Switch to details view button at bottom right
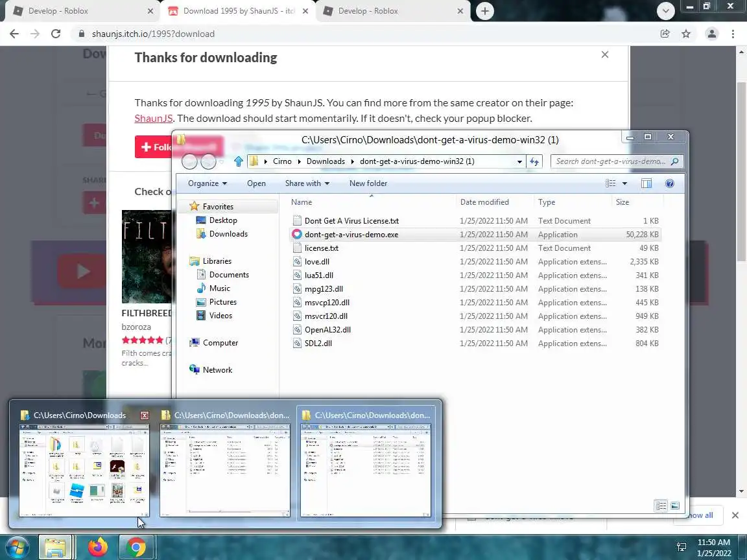747x560 pixels. click(x=660, y=506)
